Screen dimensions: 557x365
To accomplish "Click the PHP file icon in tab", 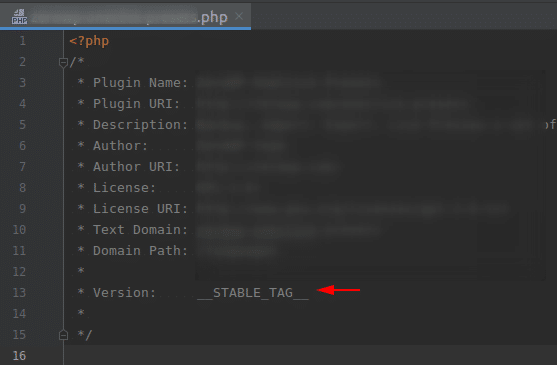I will [19, 17].
